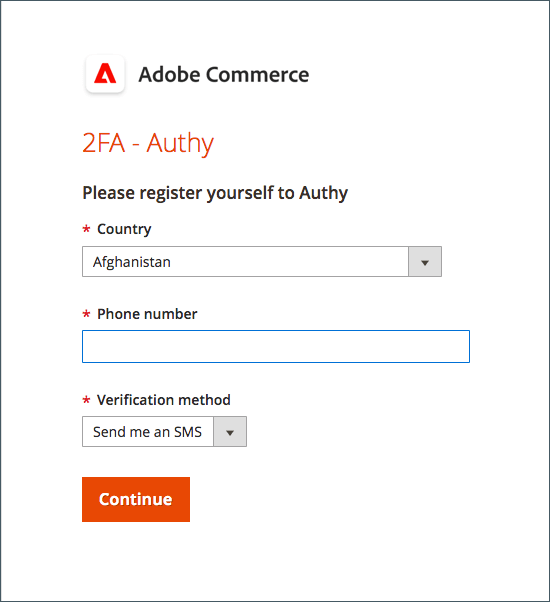Click the Country field label
The image size is (550, 602).
pyautogui.click(x=124, y=229)
